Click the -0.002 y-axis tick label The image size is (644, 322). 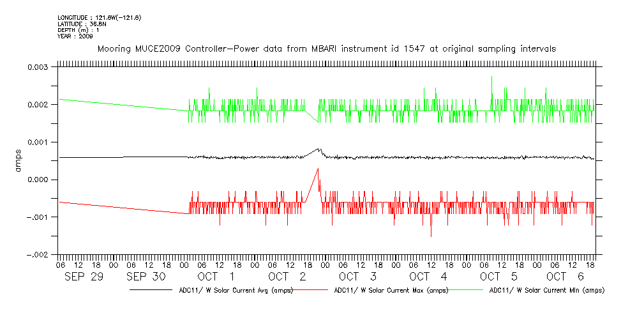[37, 254]
